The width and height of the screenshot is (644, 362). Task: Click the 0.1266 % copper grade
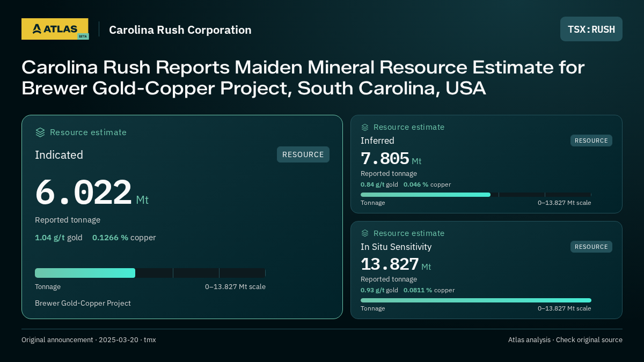(124, 238)
